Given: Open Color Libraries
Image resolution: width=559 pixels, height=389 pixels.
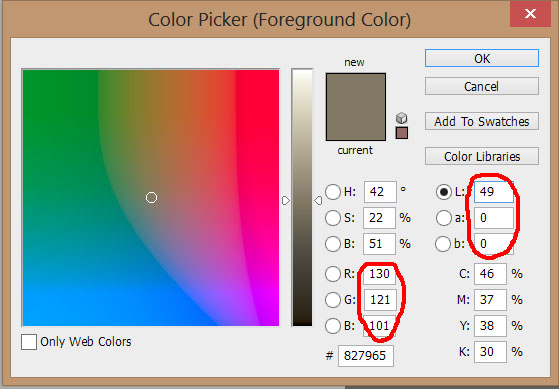Looking at the screenshot, I should click(x=482, y=156).
